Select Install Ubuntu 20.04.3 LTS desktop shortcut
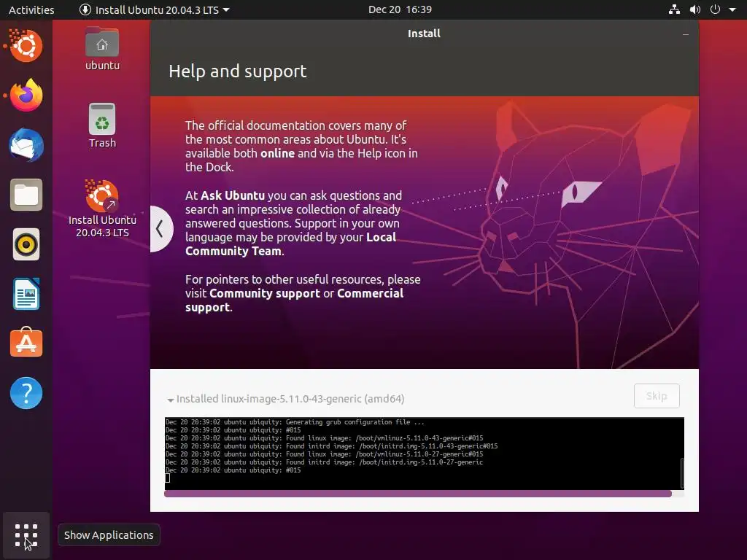 pyautogui.click(x=102, y=209)
